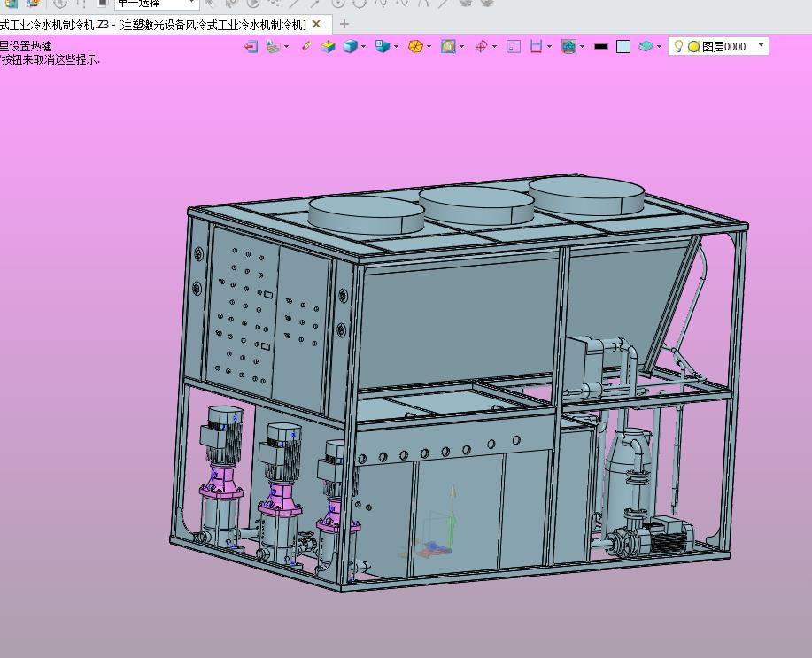Expand the monitor display icon dropdown

(x=583, y=47)
